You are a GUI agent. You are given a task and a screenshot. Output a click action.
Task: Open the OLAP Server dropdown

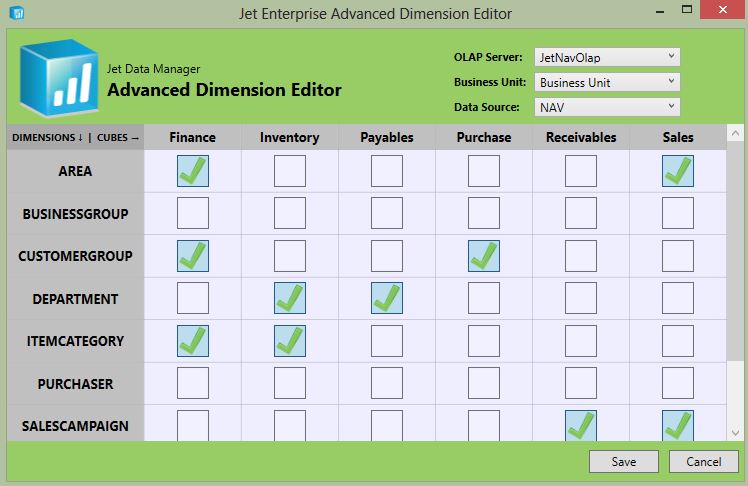[607, 57]
